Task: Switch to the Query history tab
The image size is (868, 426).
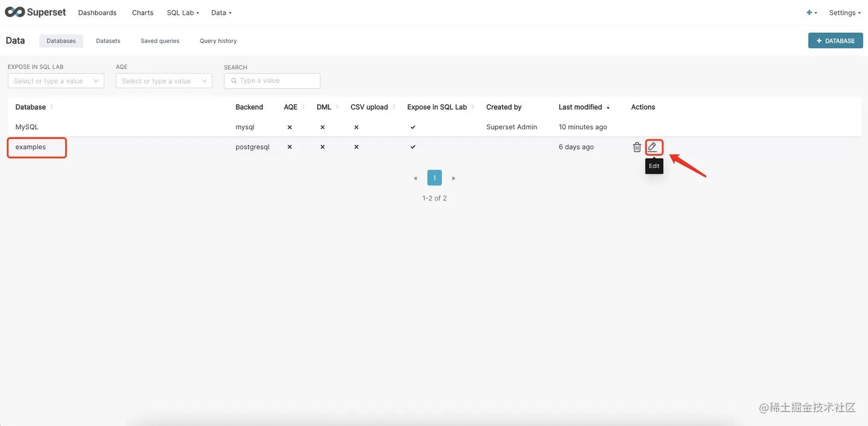Action: tap(218, 41)
